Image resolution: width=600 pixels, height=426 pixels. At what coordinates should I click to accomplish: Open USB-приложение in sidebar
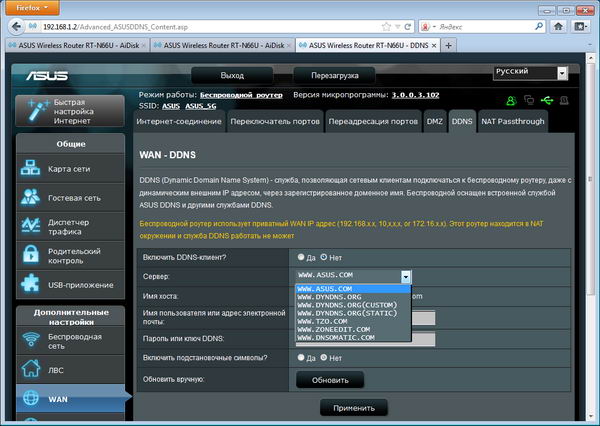70,285
